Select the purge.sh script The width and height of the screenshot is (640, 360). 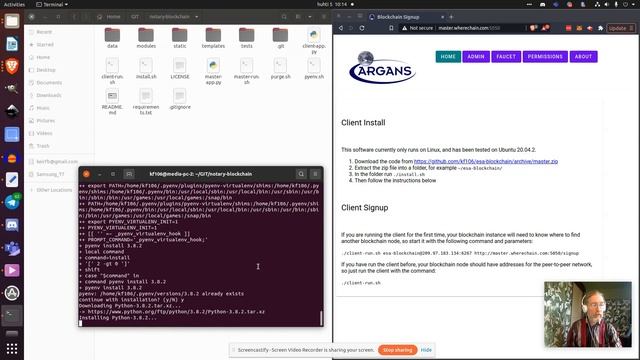click(280, 69)
